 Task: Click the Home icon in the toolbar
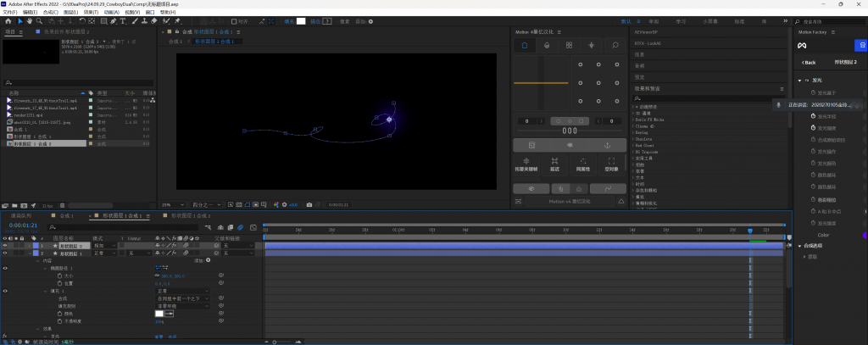tap(8, 21)
